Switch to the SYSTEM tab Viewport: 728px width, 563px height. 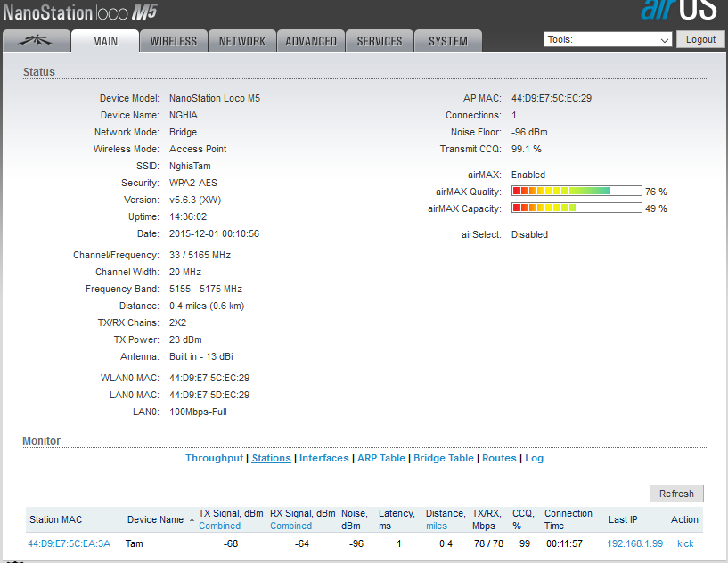(448, 41)
